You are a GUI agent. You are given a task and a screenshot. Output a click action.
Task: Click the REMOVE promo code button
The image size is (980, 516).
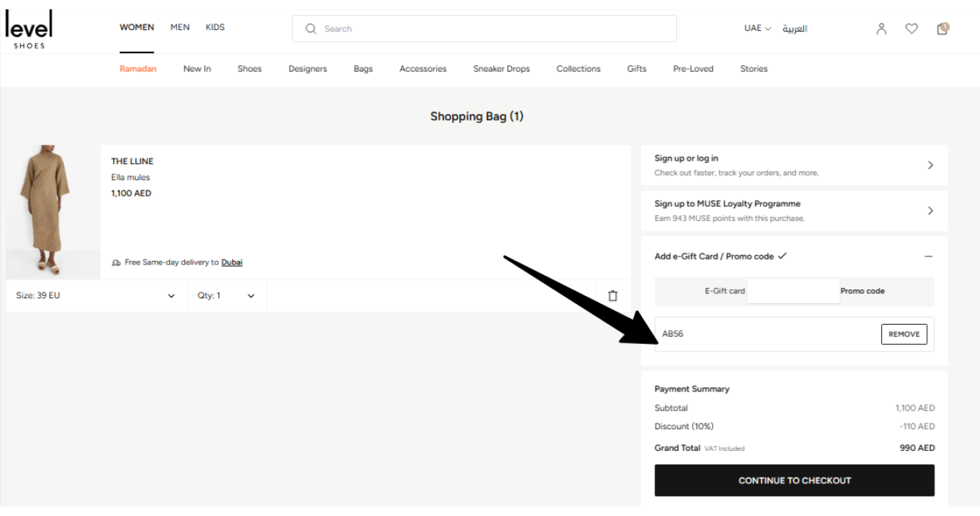point(904,334)
